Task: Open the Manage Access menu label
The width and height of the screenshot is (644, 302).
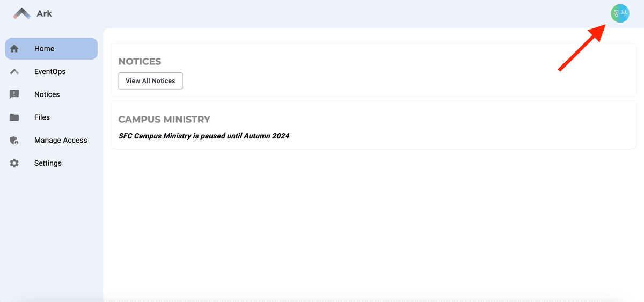Action: pos(61,141)
